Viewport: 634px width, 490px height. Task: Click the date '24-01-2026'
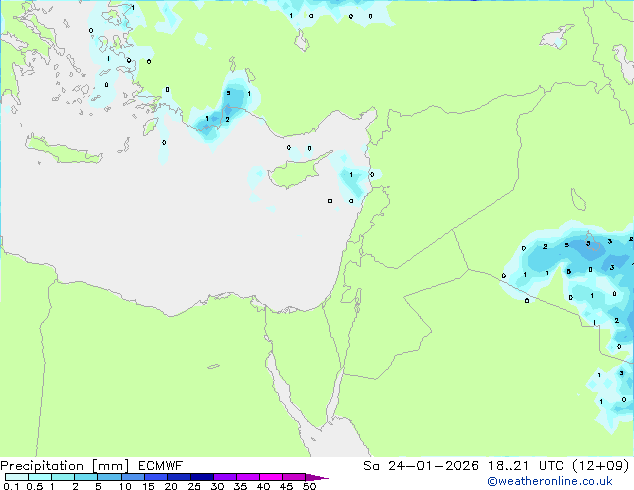[x=433, y=466]
